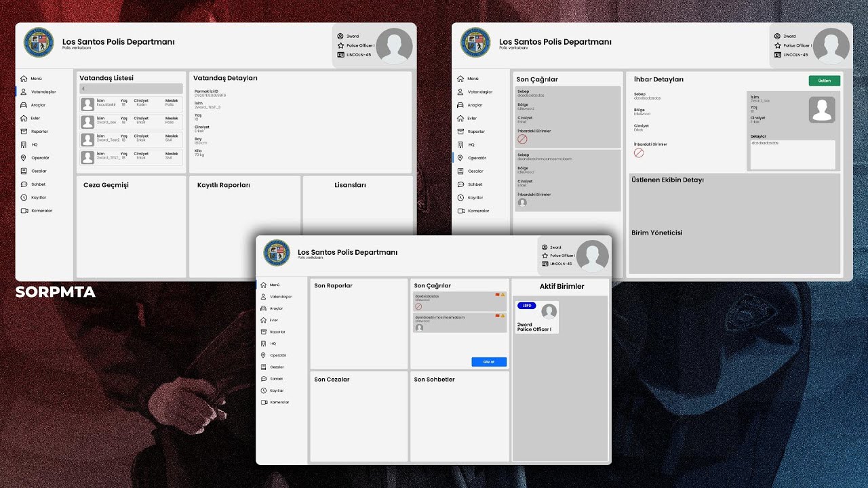Click the blue Göz at button
The height and width of the screenshot is (488, 868).
click(x=489, y=362)
